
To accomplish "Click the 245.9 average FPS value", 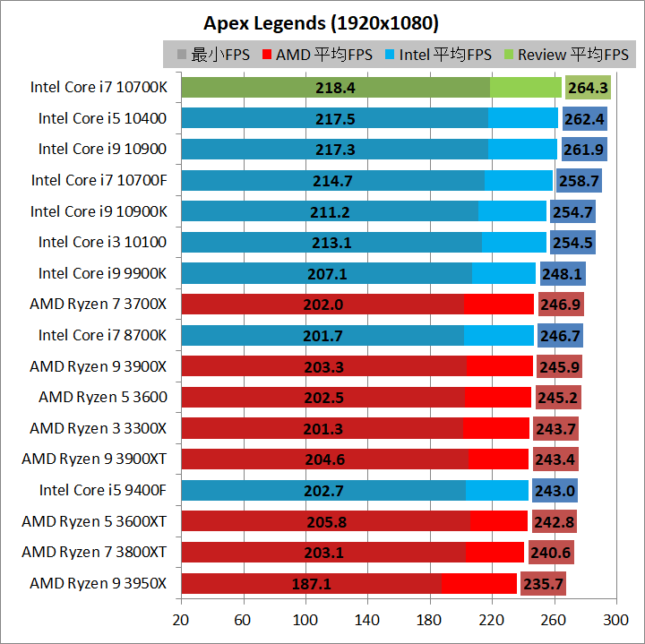I will [x=559, y=367].
